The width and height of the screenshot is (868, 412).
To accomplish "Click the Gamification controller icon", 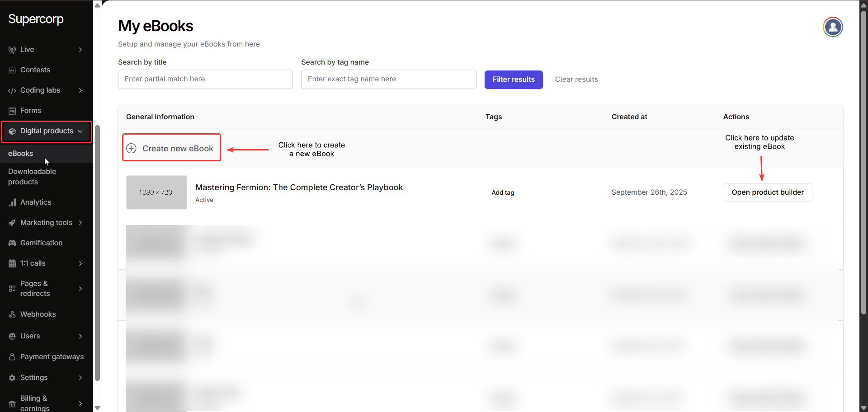I will click(12, 243).
